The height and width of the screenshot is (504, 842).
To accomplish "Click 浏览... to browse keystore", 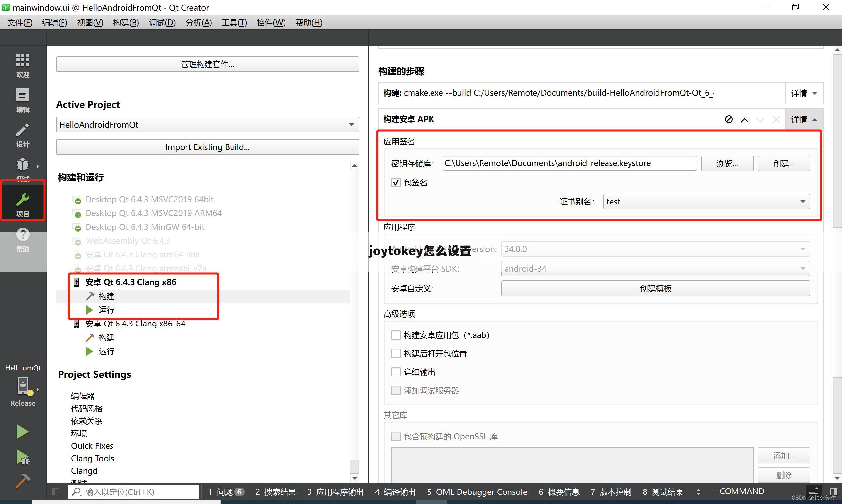I will pos(727,163).
